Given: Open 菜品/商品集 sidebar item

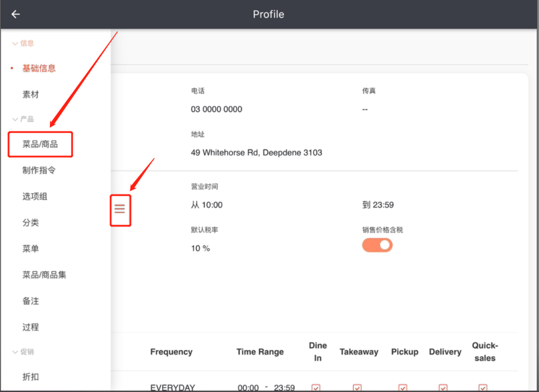Looking at the screenshot, I should click(x=44, y=275).
